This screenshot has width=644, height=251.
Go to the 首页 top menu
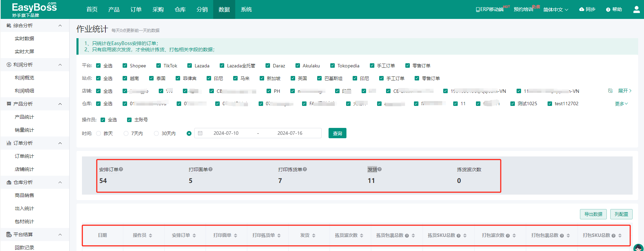tap(92, 9)
